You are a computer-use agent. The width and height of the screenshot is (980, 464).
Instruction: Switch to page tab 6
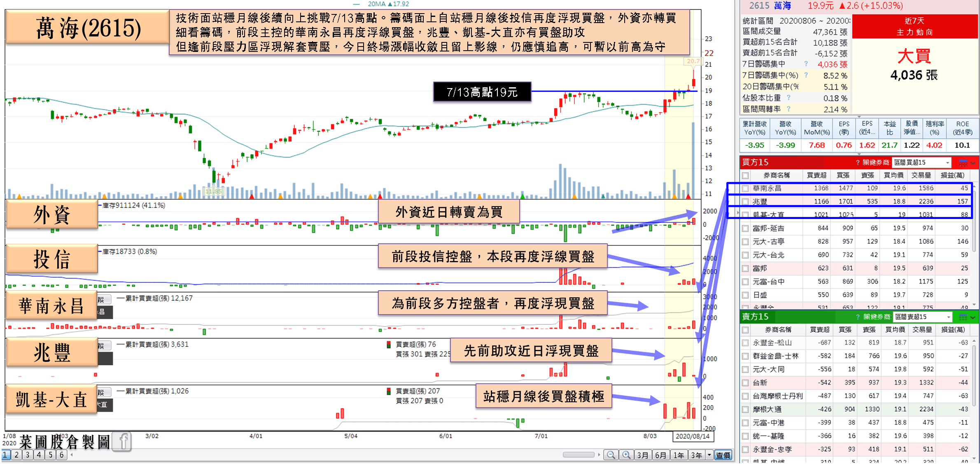61,455
